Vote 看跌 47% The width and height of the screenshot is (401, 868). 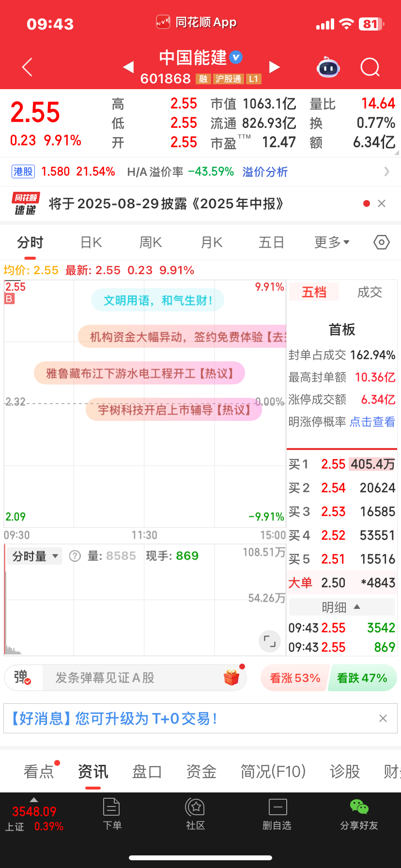(x=362, y=678)
